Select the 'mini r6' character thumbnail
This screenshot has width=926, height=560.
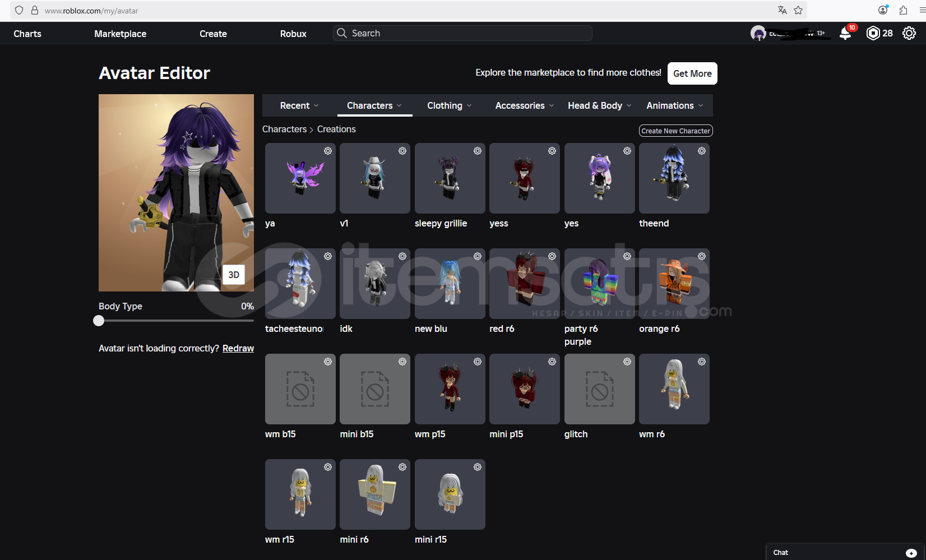click(x=375, y=494)
